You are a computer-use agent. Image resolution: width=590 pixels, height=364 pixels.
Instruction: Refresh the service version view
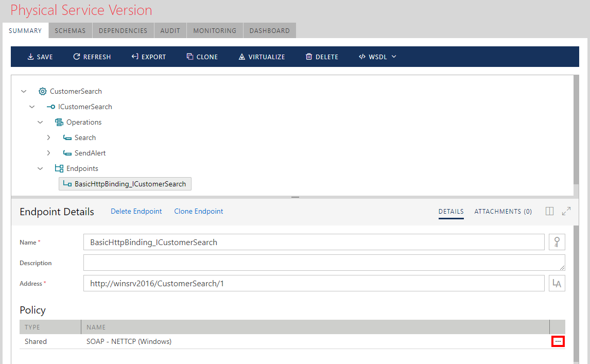coord(92,57)
